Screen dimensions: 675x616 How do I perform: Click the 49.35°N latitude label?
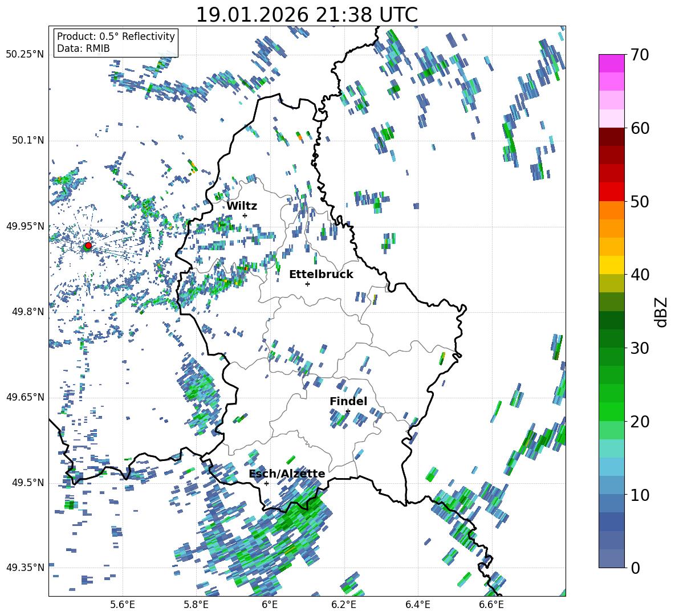pyautogui.click(x=25, y=568)
